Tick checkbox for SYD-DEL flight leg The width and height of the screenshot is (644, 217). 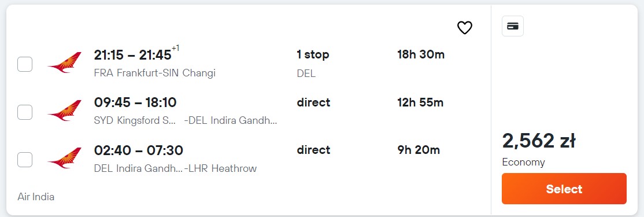[x=25, y=112]
